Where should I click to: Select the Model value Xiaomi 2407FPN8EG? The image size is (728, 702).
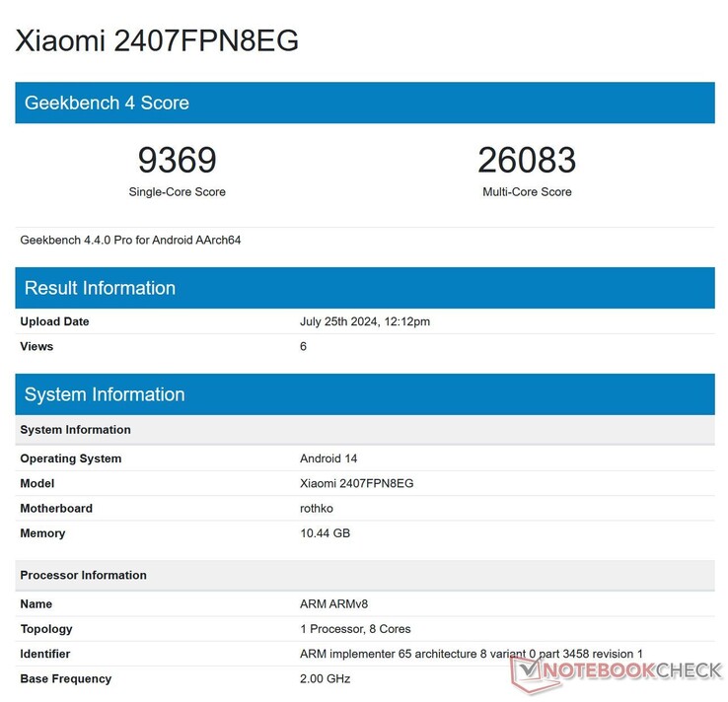point(356,483)
